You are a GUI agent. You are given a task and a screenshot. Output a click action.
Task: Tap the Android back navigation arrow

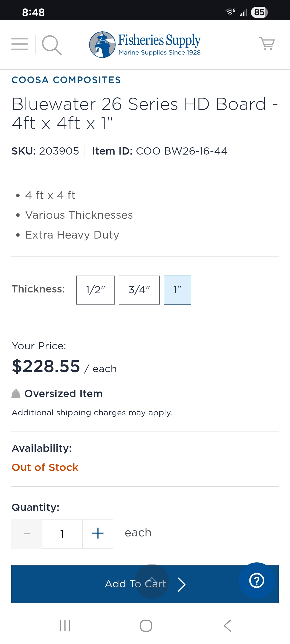click(x=227, y=626)
